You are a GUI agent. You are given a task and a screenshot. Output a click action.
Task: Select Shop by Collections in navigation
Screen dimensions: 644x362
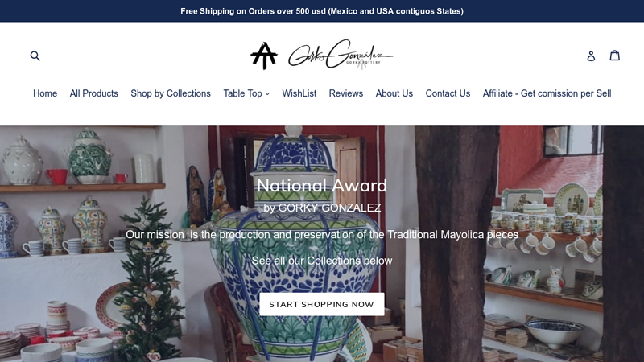(x=171, y=93)
